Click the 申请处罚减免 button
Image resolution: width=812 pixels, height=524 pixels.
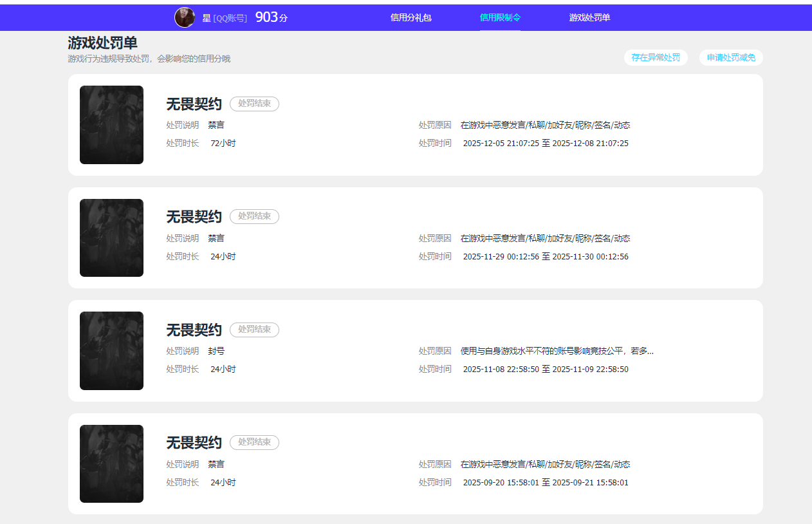pos(731,57)
